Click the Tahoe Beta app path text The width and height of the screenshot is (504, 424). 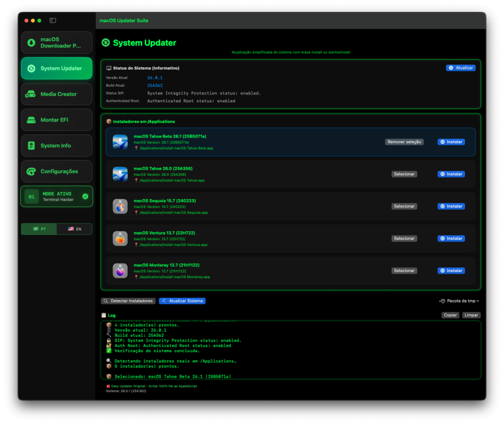(176, 148)
